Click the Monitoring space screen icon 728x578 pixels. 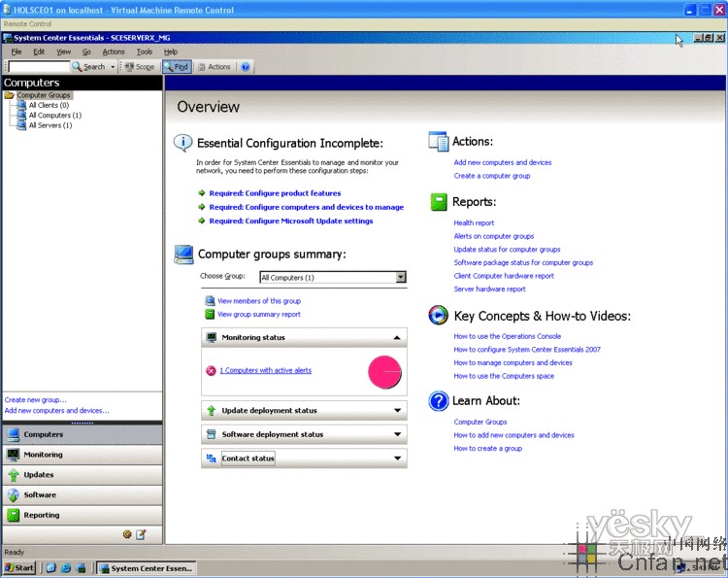pos(13,455)
